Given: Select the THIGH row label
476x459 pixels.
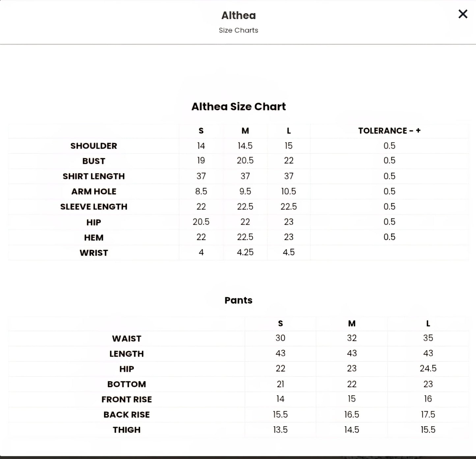Looking at the screenshot, I should click(126, 430).
